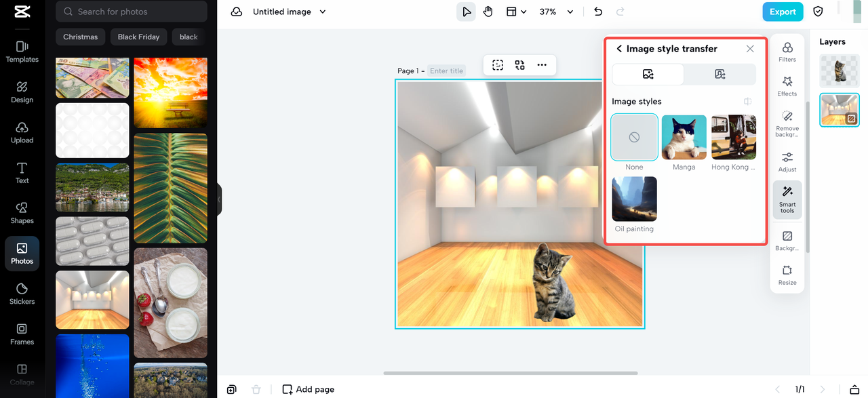Open the more options ellipsis above page
868x398 pixels.
click(542, 65)
